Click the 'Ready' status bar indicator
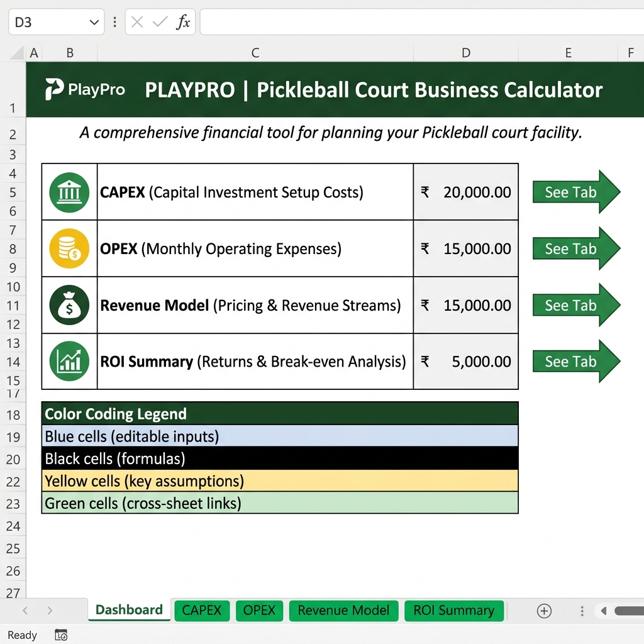644x644 pixels. click(x=22, y=635)
